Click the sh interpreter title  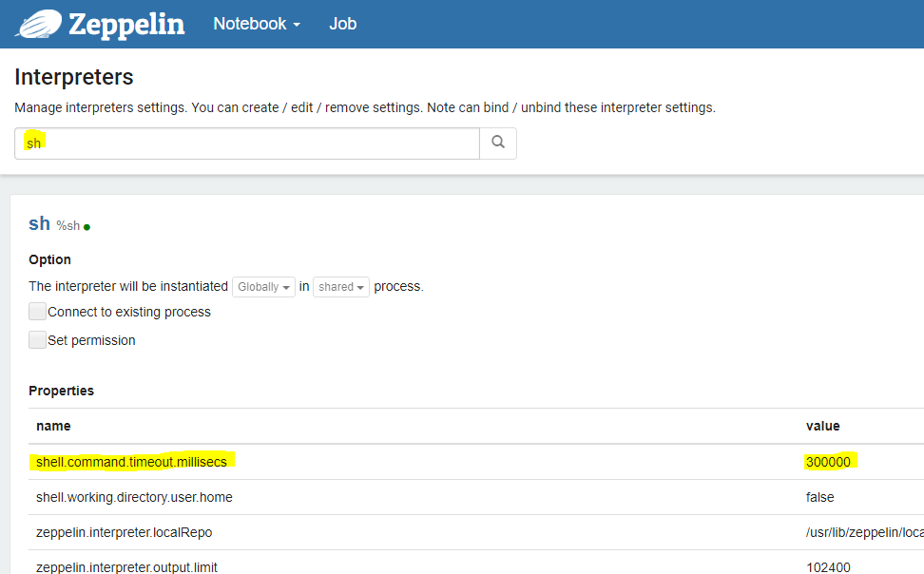tap(40, 224)
